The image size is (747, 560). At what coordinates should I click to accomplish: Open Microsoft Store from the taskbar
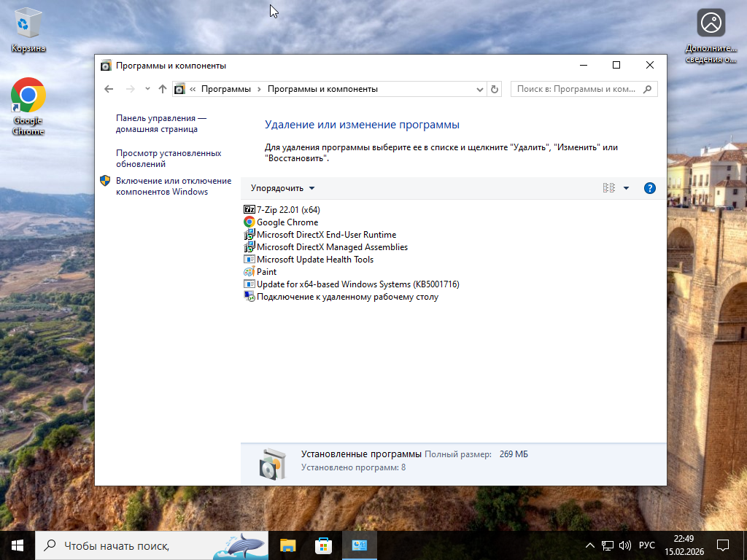tap(323, 545)
